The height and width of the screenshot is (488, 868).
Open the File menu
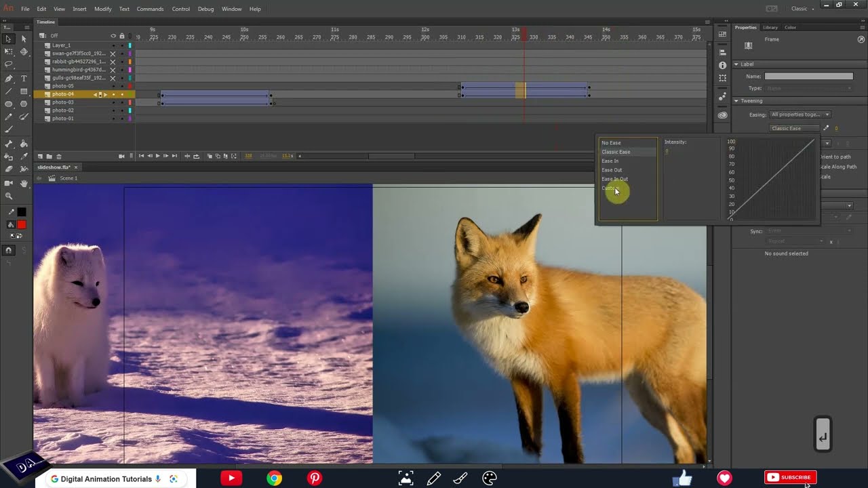click(25, 9)
